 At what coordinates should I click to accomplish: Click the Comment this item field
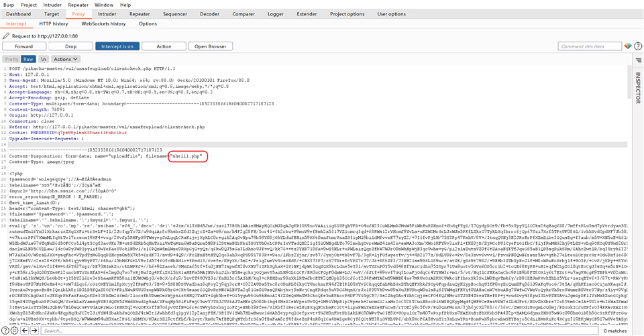[x=590, y=46]
